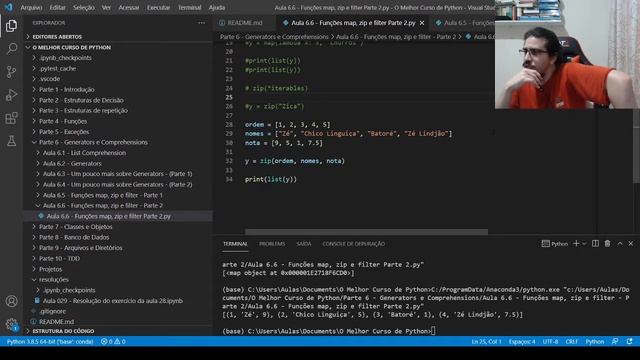The height and width of the screenshot is (360, 640).
Task: Open the Editar menu
Action: coord(58,7)
